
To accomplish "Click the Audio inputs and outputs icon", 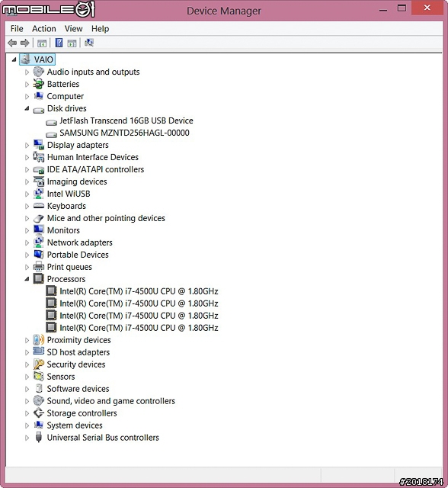I will [x=39, y=72].
